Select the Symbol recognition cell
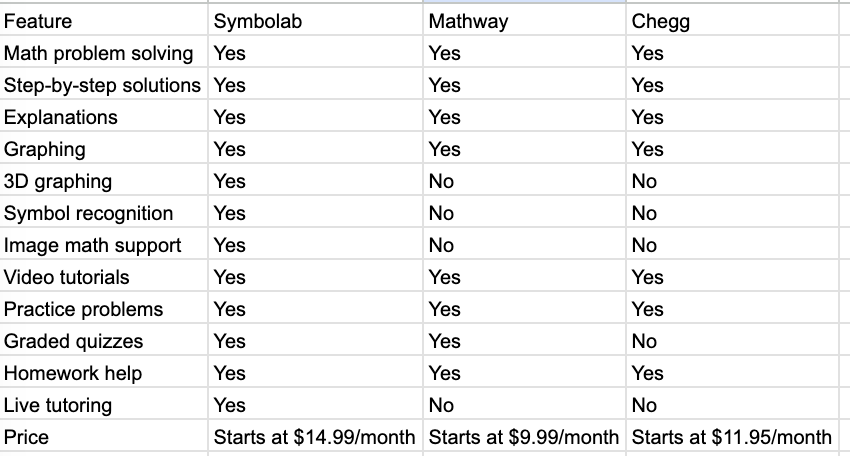The image size is (850, 456). tap(88, 213)
